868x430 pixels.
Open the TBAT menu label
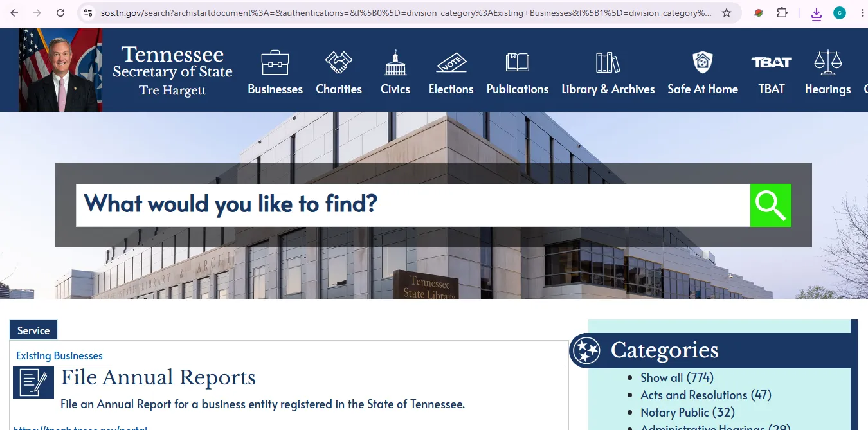[x=772, y=89]
